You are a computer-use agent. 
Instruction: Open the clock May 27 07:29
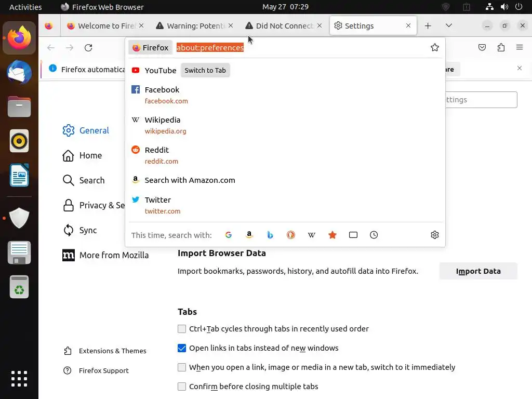point(285,7)
